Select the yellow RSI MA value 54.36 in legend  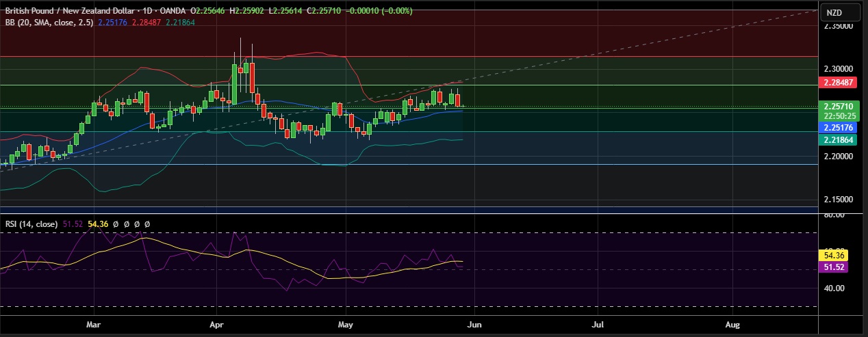pos(99,224)
